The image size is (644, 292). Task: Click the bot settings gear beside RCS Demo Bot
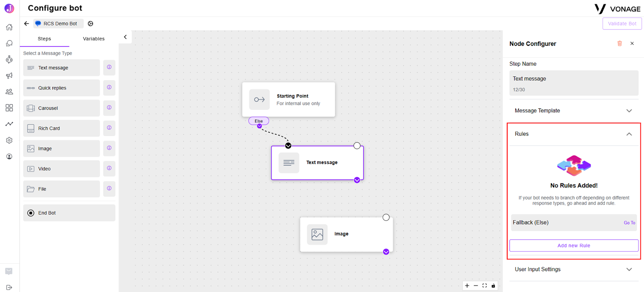[91, 24]
